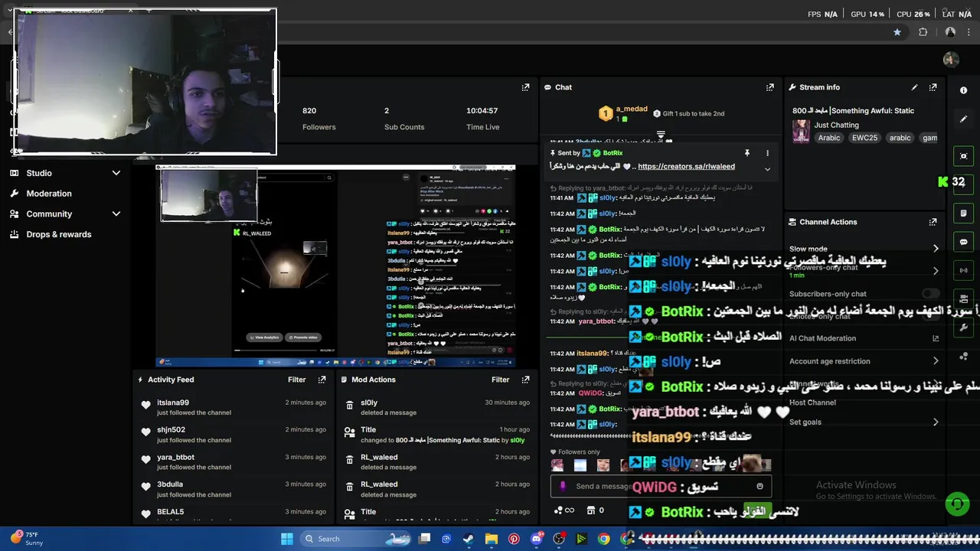
Task: Click the Just Chatting box art thumbnail
Action: click(801, 131)
